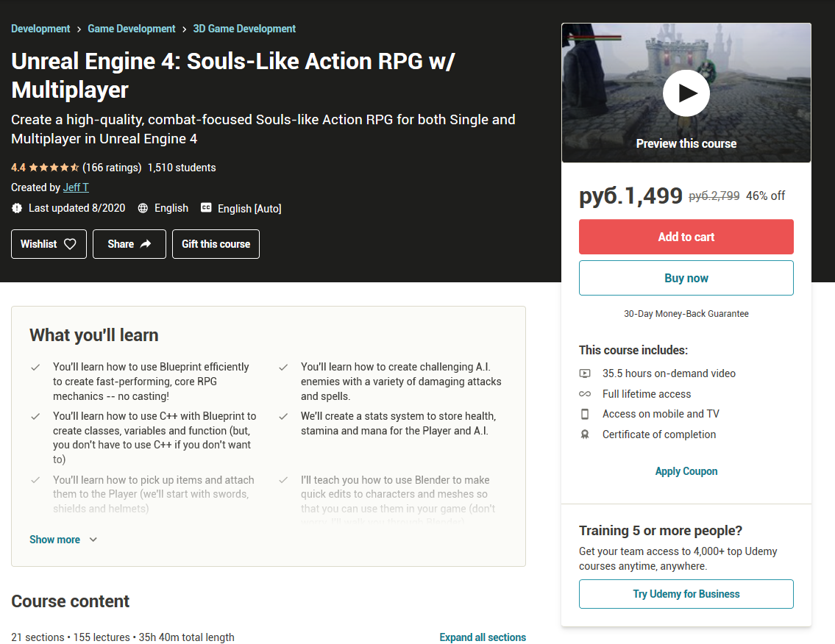835x644 pixels.
Task: Click the closed captions icon
Action: click(206, 208)
